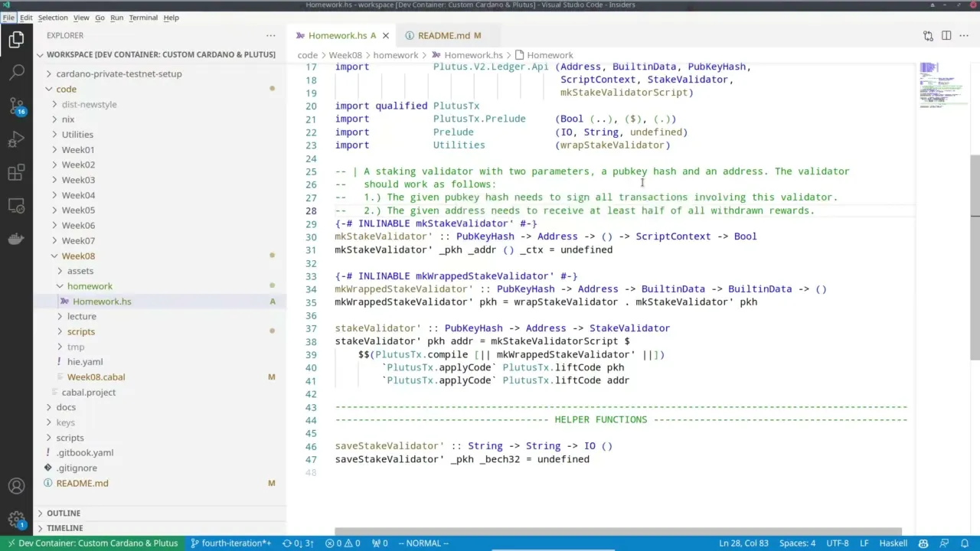Open the Run and Debug view

coord(16,139)
